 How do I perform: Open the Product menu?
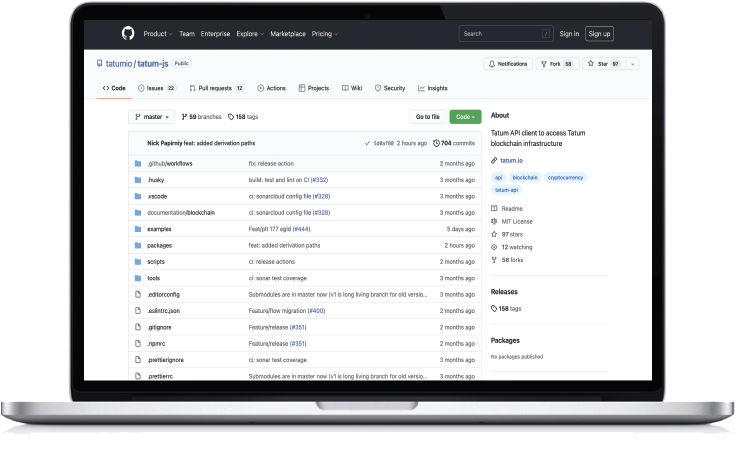point(158,34)
